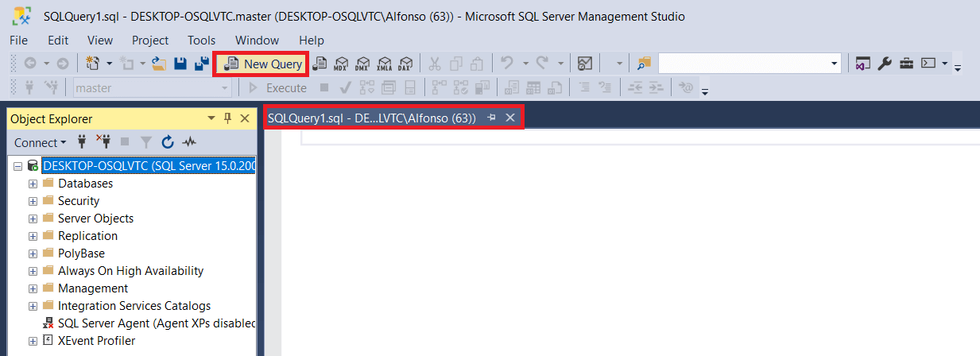Click the Execute button
Screen dimensions: 980x356
(x=277, y=88)
